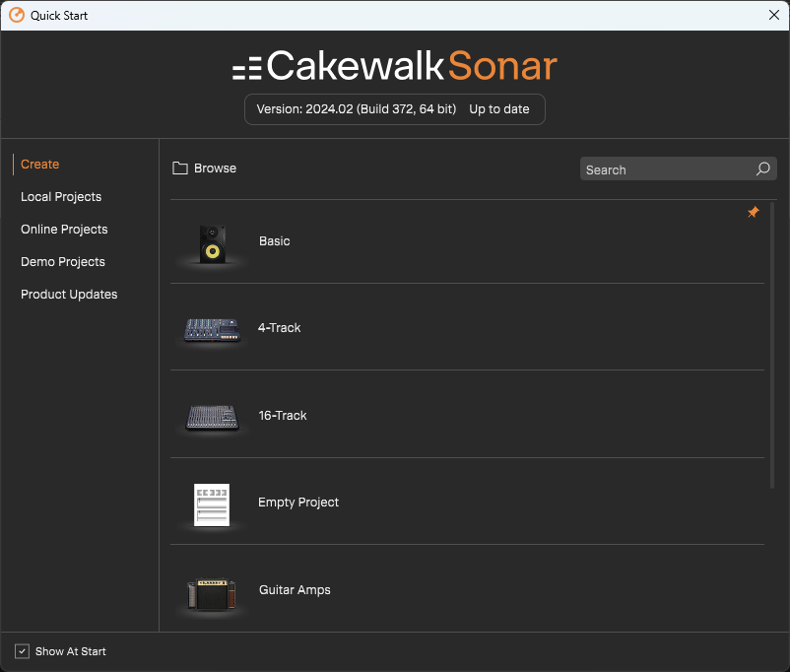
Task: Click the template list vertical scrollbar
Action: click(772, 345)
